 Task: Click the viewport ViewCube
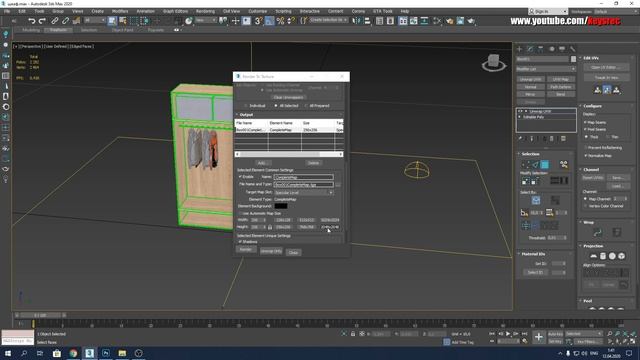(x=494, y=63)
